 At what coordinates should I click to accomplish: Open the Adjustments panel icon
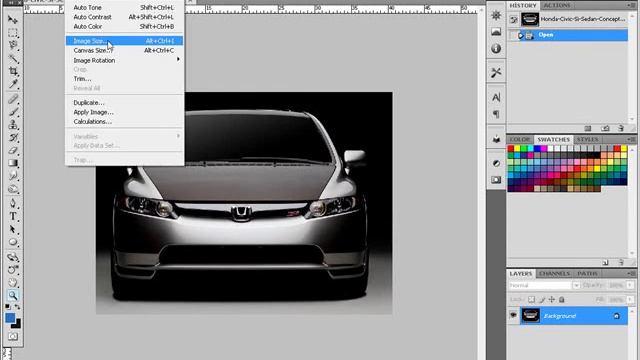[x=496, y=163]
